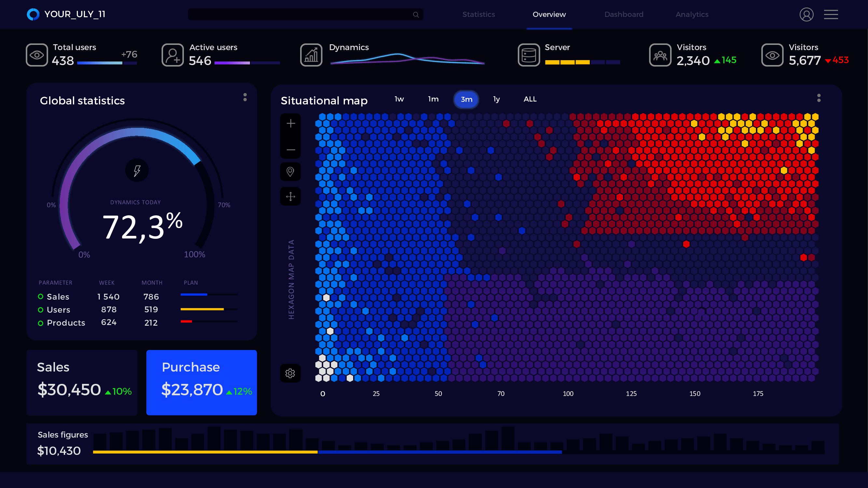This screenshot has height=488, width=868.
Task: Zoom in the map with plus icon
Action: click(290, 124)
